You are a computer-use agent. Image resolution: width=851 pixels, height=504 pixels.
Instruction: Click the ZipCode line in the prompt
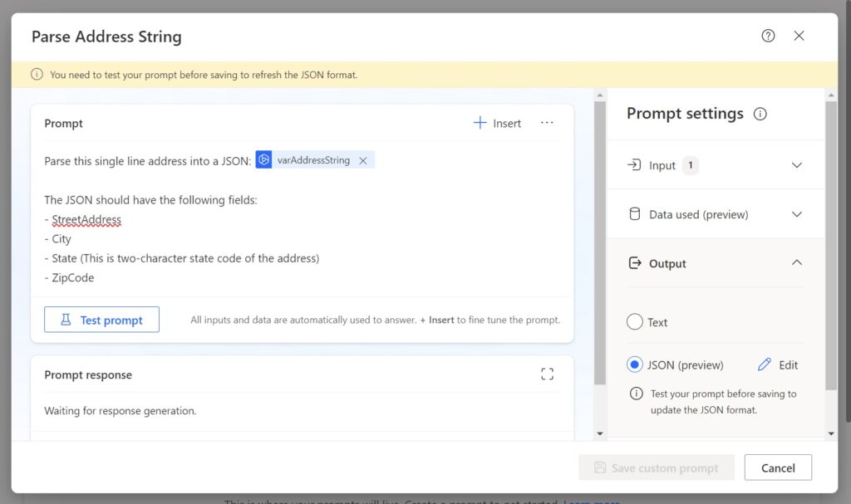pos(69,278)
